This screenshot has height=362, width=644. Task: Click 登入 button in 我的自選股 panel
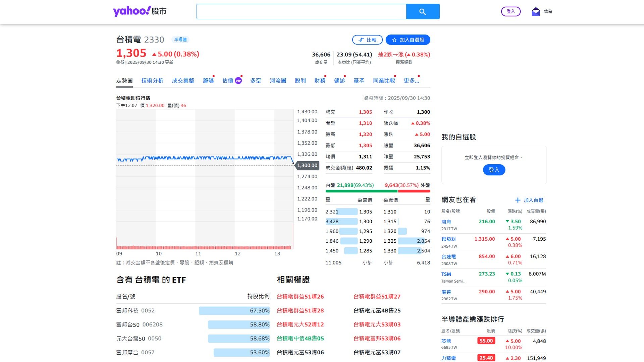494,170
